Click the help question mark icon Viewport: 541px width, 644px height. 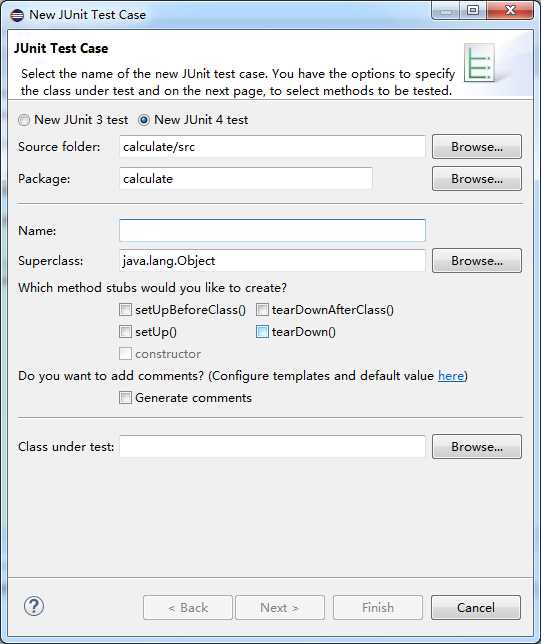[x=34, y=606]
